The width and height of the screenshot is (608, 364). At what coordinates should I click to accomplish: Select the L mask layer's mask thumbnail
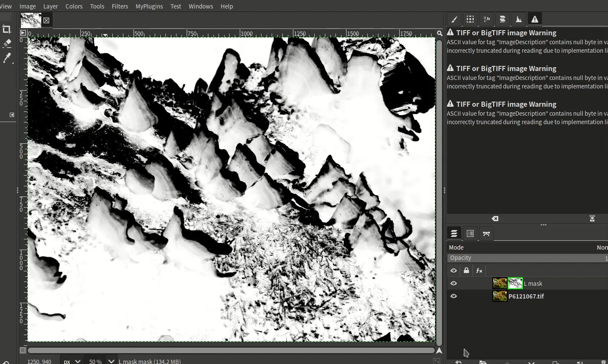click(515, 283)
